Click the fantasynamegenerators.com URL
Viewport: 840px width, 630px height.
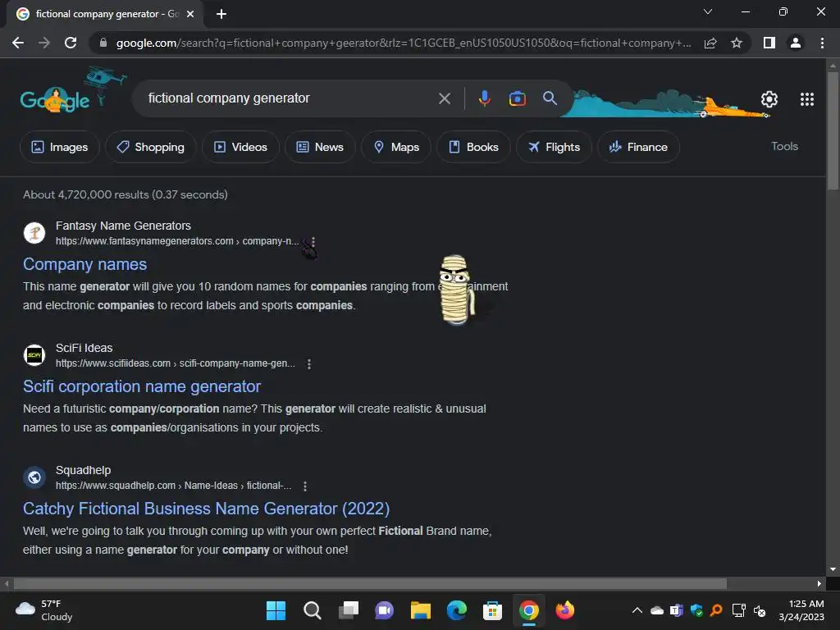(177, 241)
